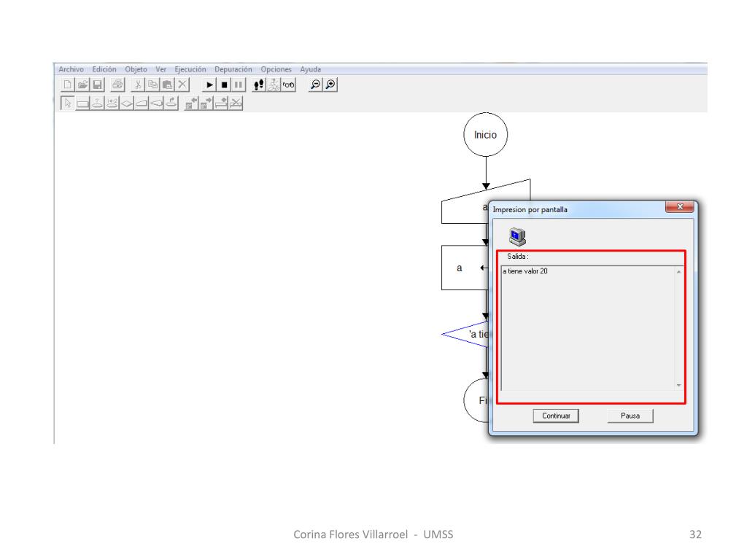Click the Pause execution toolbar icon

click(240, 85)
